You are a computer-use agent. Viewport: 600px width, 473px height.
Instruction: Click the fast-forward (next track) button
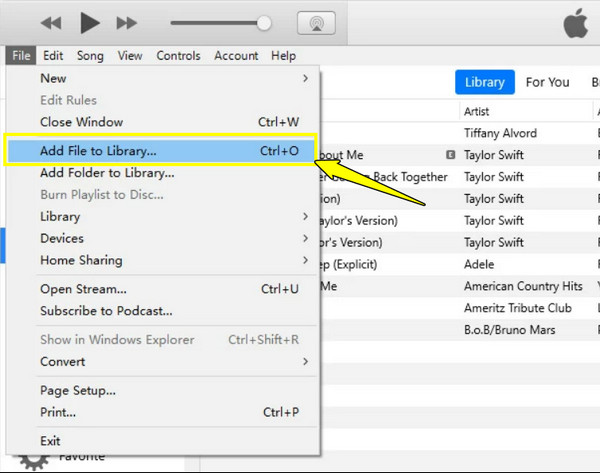pos(127,23)
